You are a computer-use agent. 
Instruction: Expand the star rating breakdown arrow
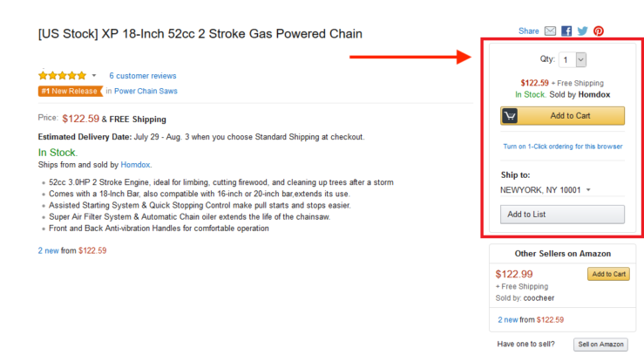pyautogui.click(x=94, y=76)
